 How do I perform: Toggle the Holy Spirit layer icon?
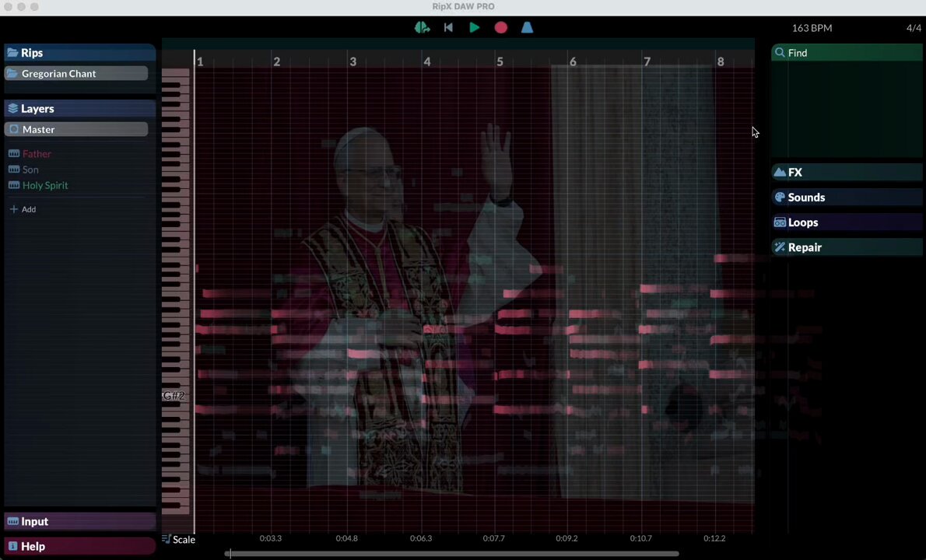pos(13,185)
